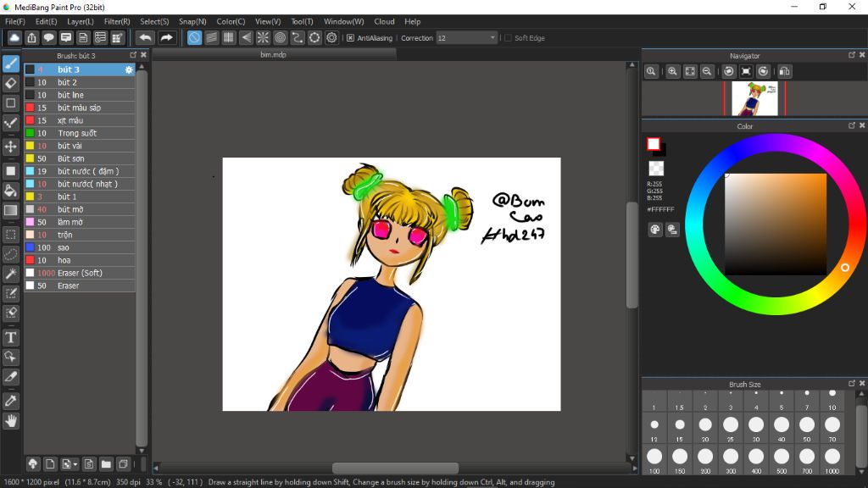Zoom in using the Navigator plus magnifier
868x488 pixels.
672,71
